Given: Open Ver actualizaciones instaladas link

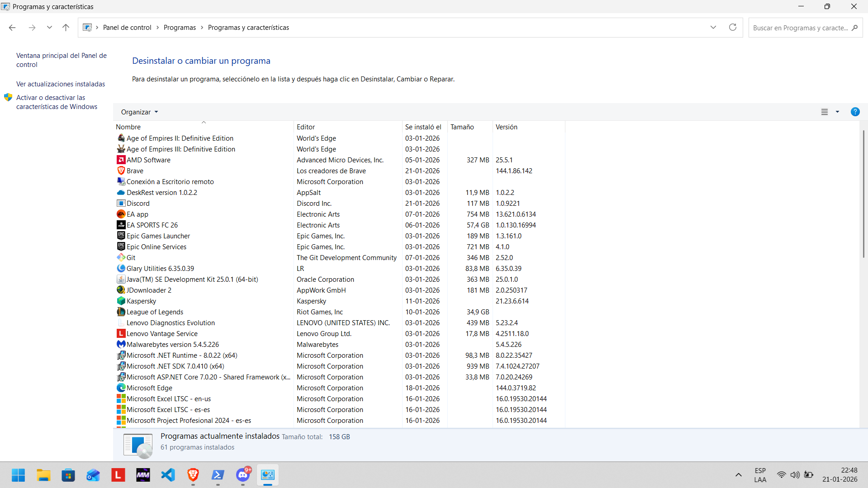Looking at the screenshot, I should click(x=61, y=84).
